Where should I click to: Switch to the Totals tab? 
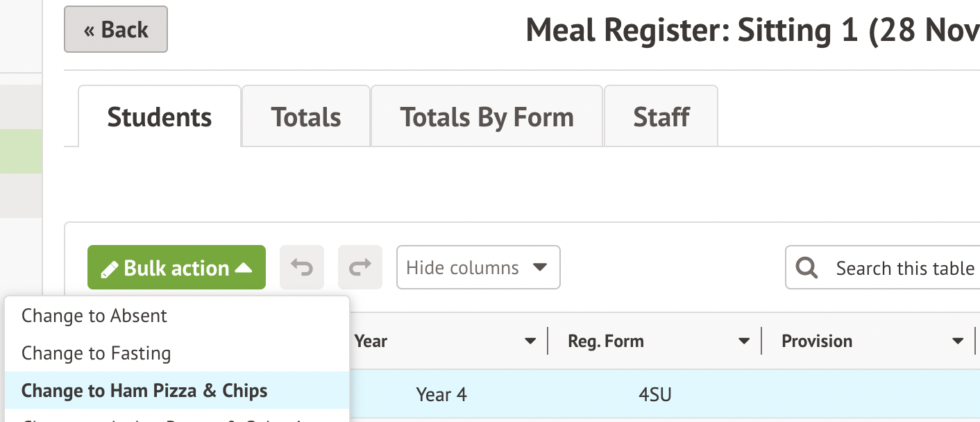click(305, 117)
